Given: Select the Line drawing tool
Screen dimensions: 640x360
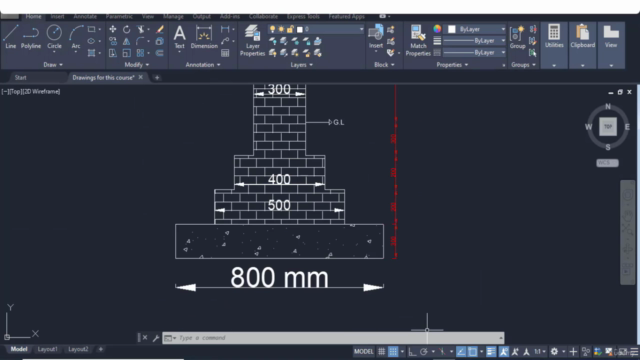Looking at the screenshot, I should (x=11, y=37).
